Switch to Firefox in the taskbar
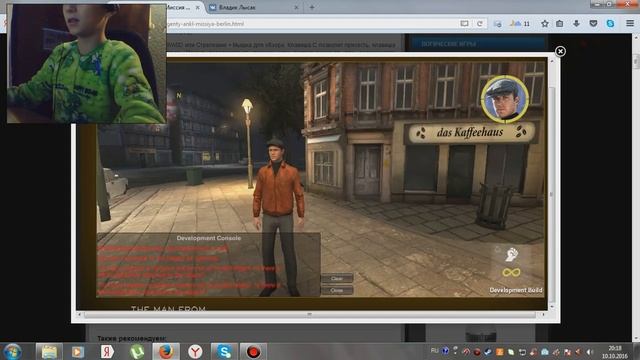 [166, 351]
